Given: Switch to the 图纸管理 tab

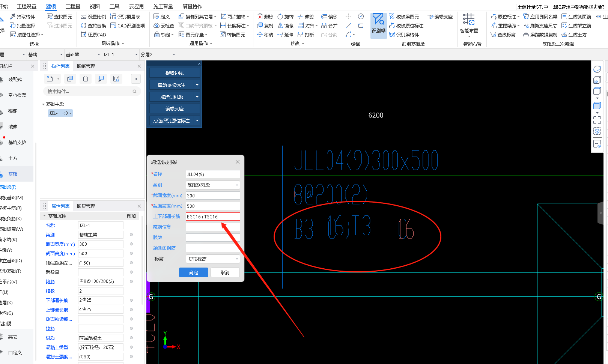Looking at the screenshot, I should (x=86, y=66).
